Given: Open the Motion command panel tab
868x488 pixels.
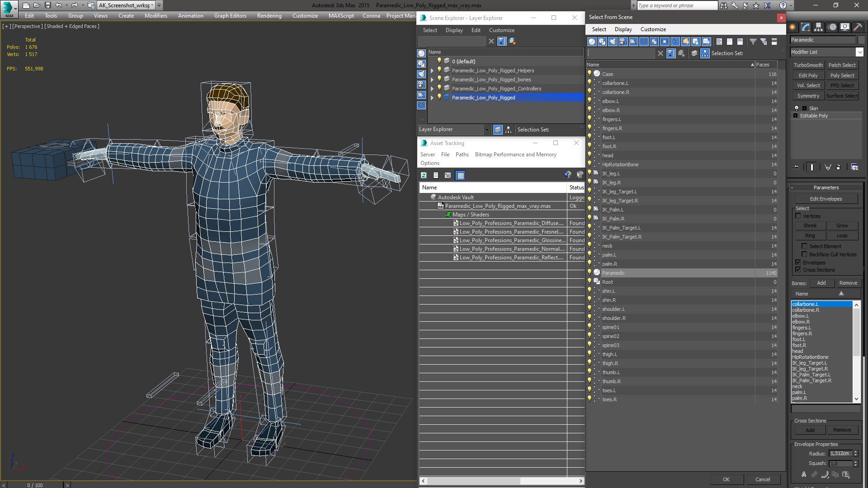Looking at the screenshot, I should point(832,27).
